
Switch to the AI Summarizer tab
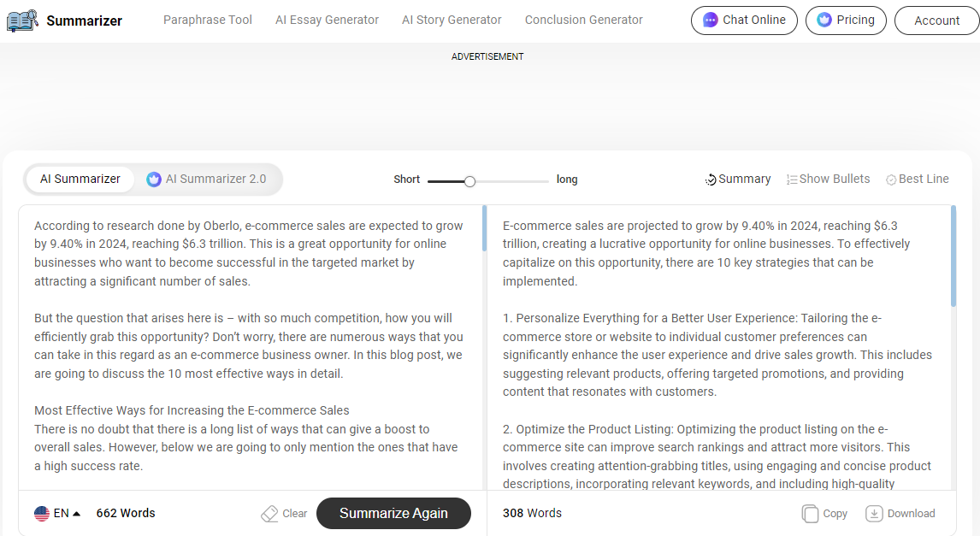[x=80, y=180]
